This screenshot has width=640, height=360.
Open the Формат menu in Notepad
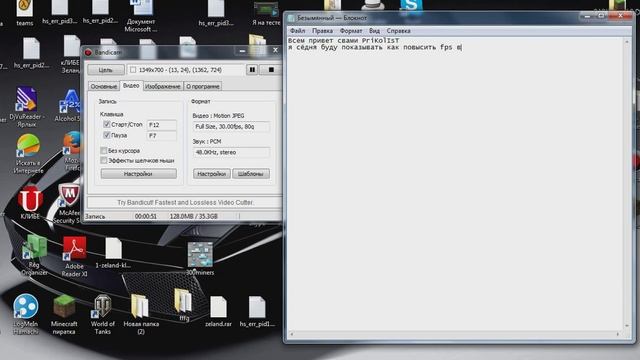tap(351, 31)
